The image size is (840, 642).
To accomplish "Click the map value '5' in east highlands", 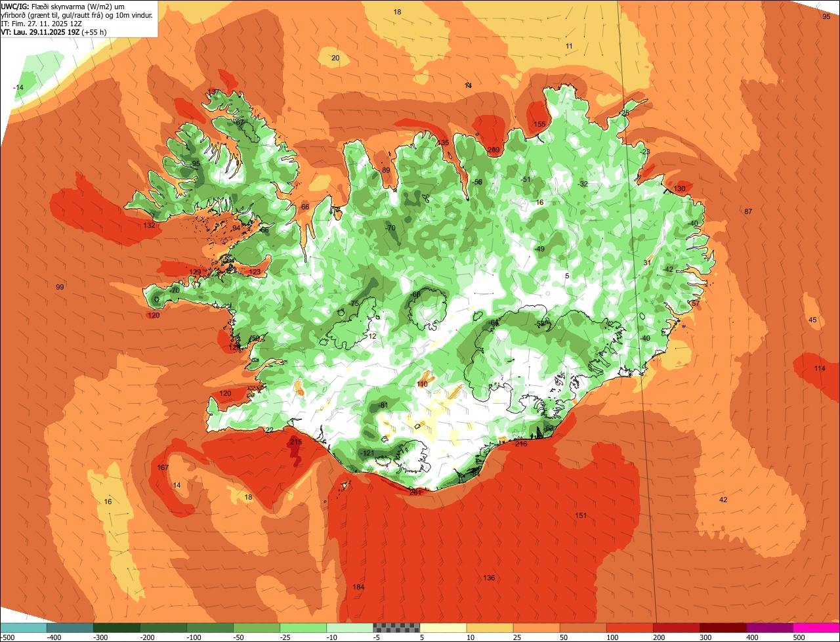I will [567, 276].
